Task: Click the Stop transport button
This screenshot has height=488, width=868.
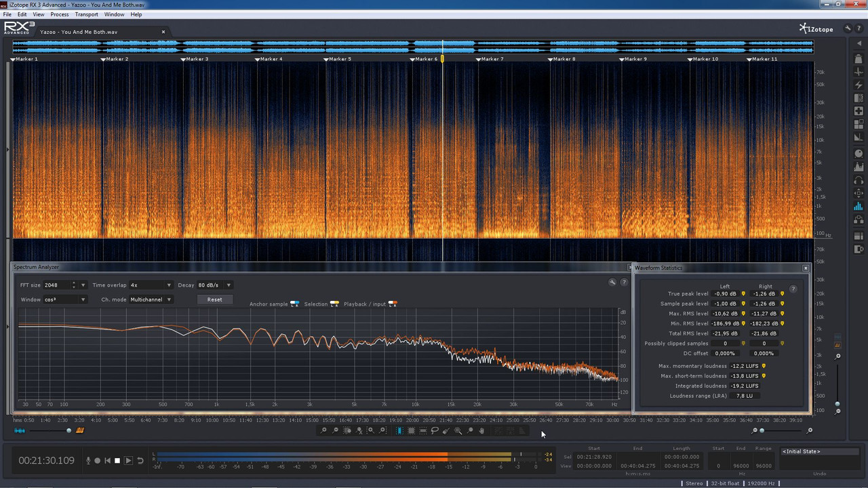Action: [117, 460]
